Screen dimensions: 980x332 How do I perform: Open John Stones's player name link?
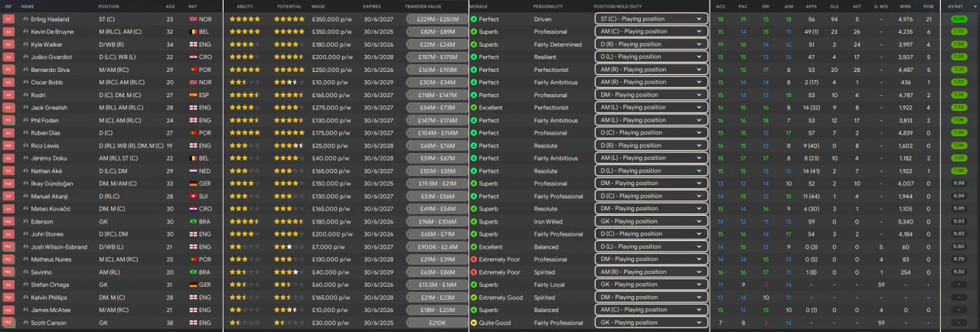[x=47, y=234]
